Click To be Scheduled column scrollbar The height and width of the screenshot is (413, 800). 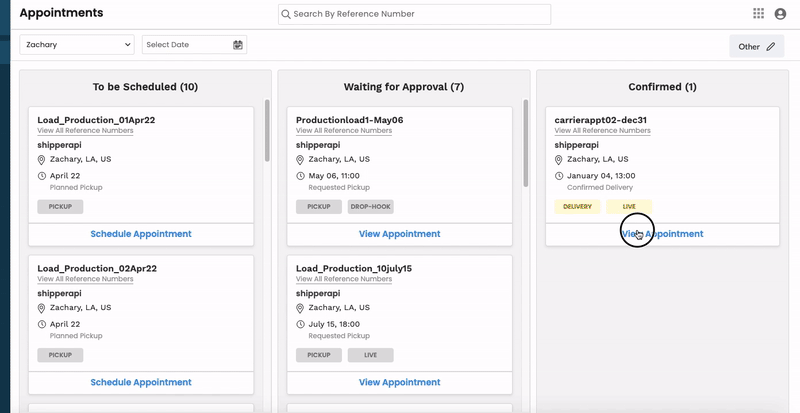(267, 130)
